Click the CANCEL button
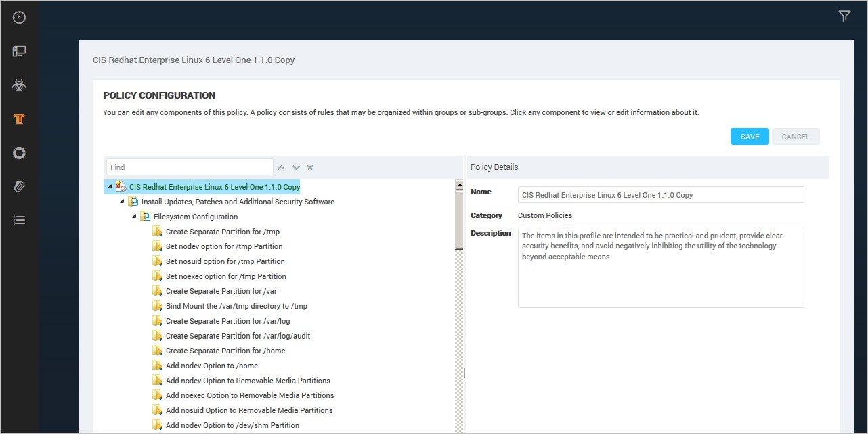This screenshot has height=434, width=868. pos(796,137)
